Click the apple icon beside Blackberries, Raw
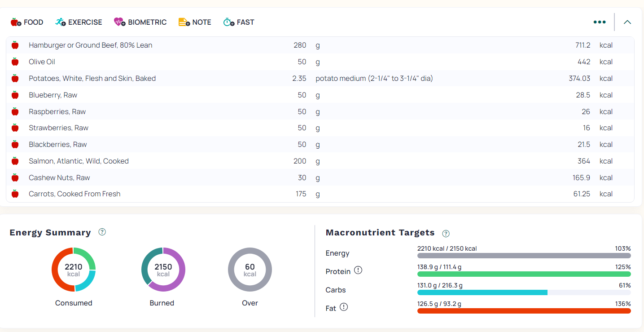This screenshot has height=332, width=644. pyautogui.click(x=15, y=144)
